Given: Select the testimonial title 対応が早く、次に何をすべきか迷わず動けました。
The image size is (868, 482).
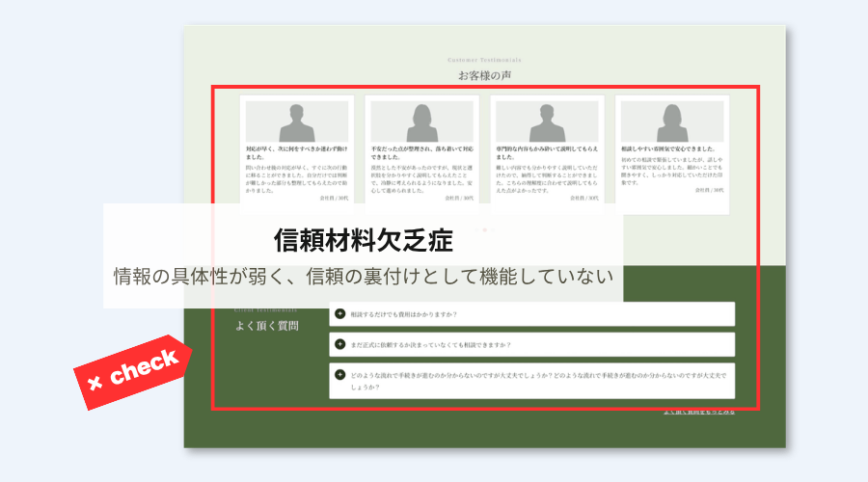Looking at the screenshot, I should (297, 152).
